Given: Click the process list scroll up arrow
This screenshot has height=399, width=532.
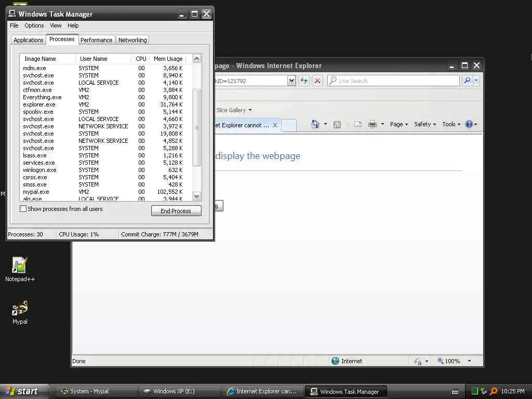Looking at the screenshot, I should pyautogui.click(x=197, y=58).
